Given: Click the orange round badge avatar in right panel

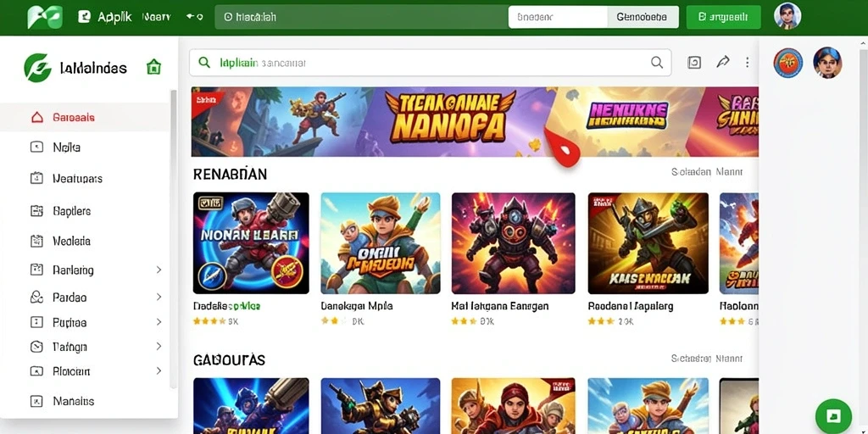Looking at the screenshot, I should click(787, 63).
